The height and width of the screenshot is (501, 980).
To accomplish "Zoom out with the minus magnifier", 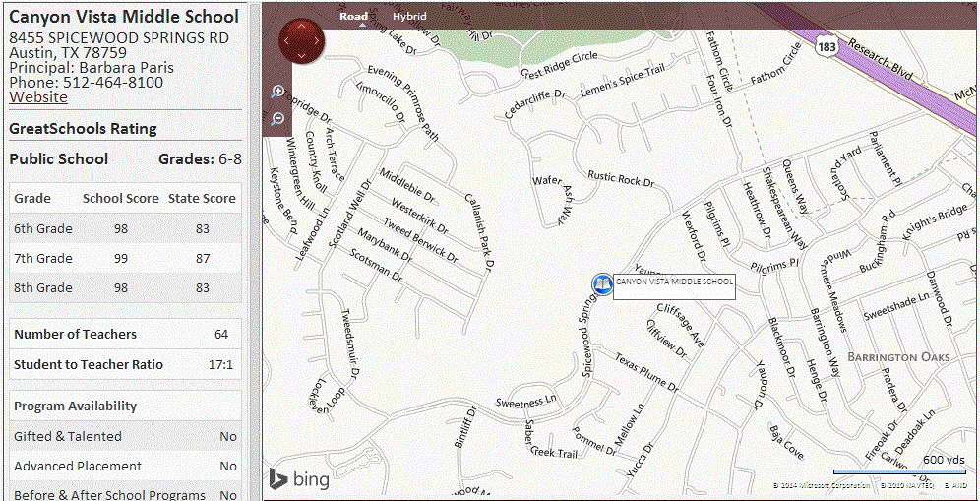I will pos(278,119).
